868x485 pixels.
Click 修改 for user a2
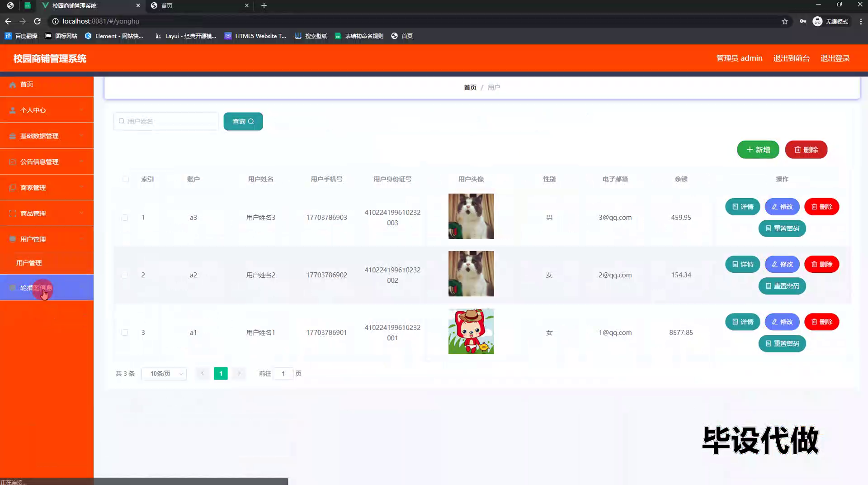point(782,264)
